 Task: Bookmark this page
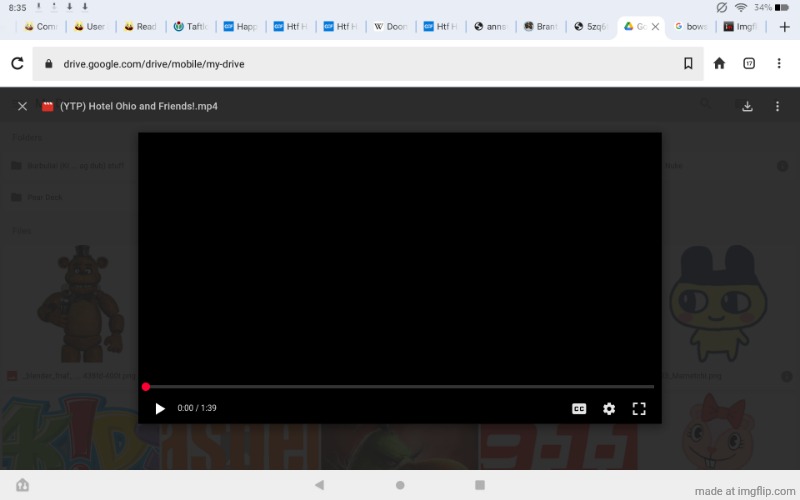pos(688,64)
